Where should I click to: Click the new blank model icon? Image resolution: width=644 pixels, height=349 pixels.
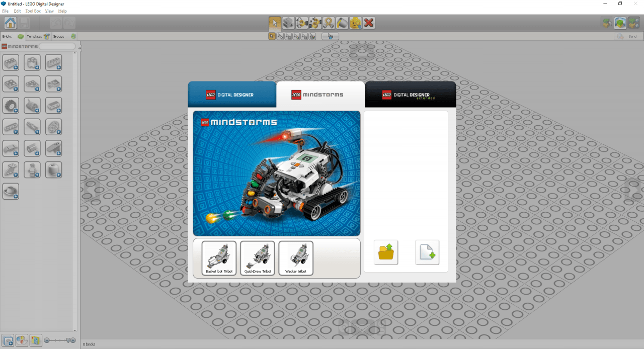[427, 252]
